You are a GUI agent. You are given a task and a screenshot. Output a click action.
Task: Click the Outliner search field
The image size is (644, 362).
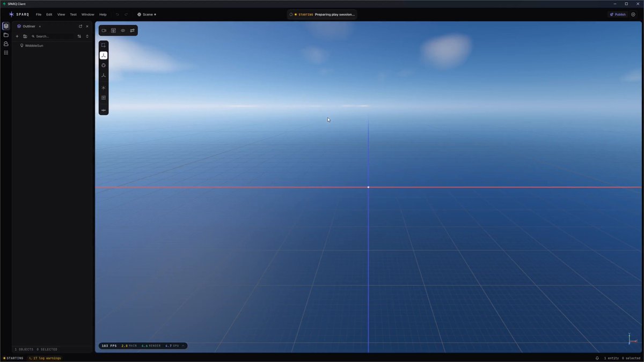click(53, 36)
